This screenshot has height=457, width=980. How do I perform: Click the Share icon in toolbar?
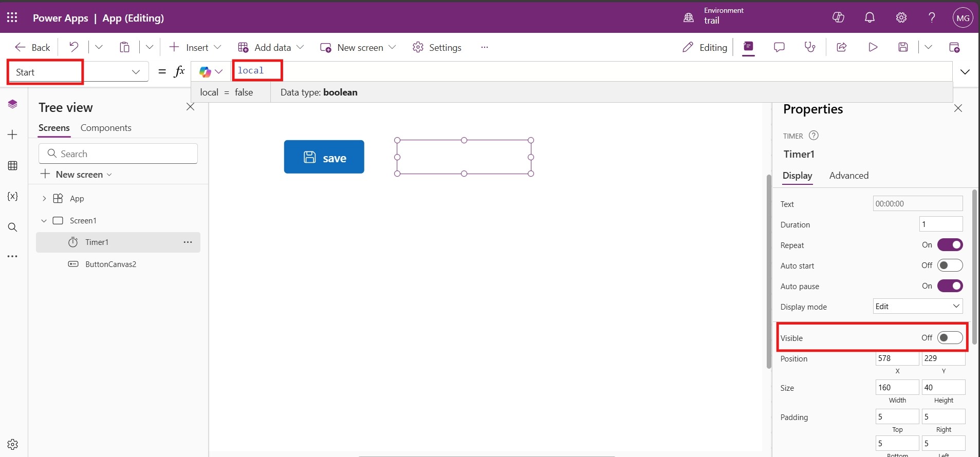click(x=842, y=47)
